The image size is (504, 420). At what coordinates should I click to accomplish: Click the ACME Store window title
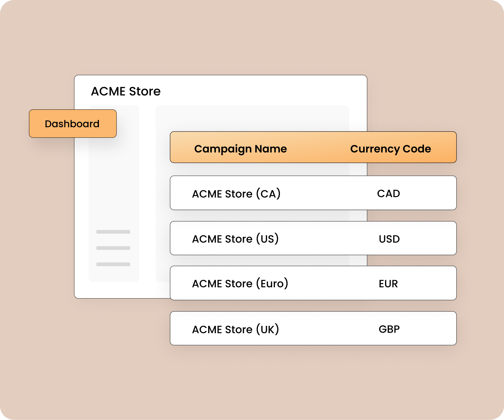pyautogui.click(x=126, y=91)
